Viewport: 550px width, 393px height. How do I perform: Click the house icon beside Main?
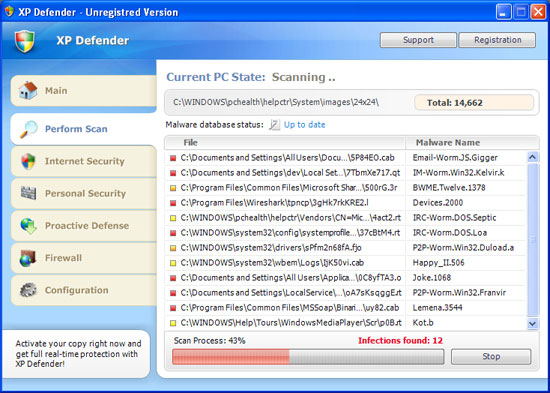(x=28, y=91)
